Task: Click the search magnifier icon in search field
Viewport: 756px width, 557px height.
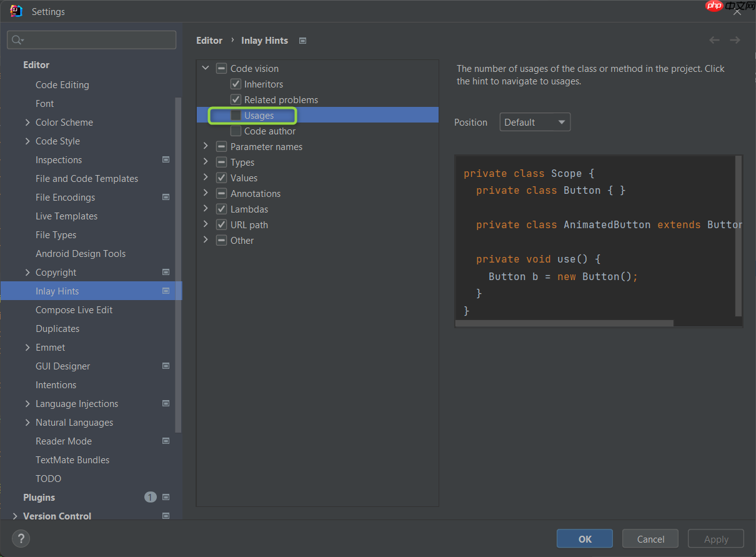Action: click(x=17, y=40)
